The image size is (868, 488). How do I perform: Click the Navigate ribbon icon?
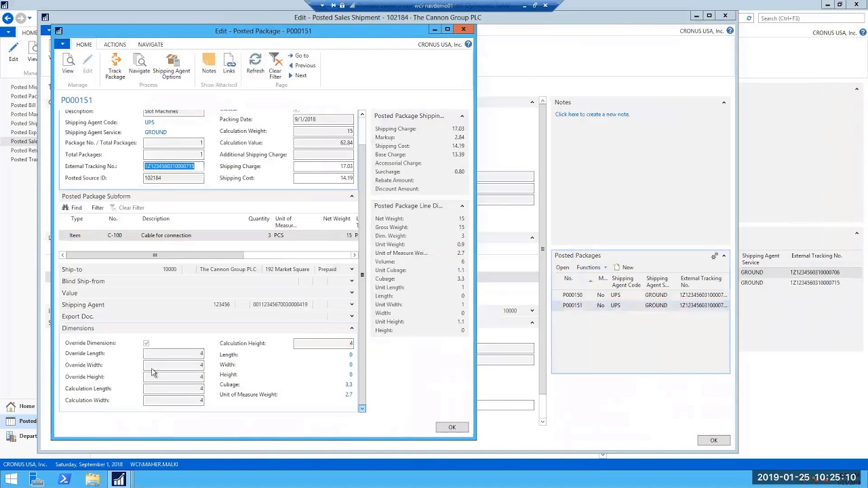tap(140, 64)
